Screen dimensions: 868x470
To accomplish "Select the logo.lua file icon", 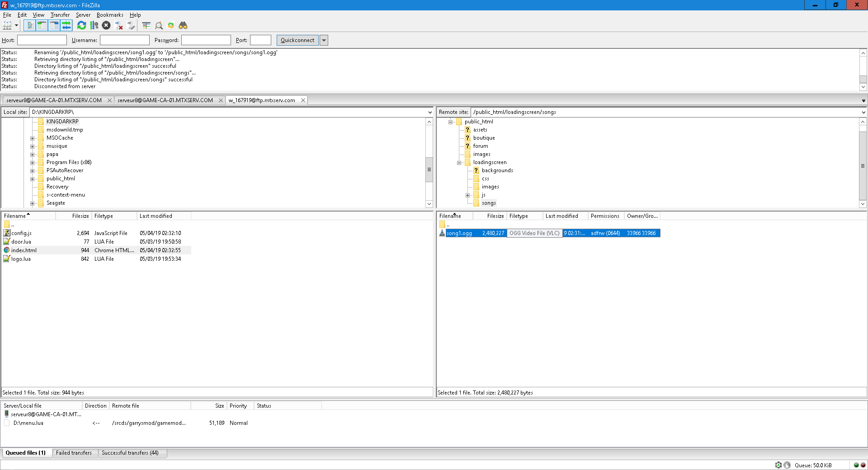I will coord(7,259).
